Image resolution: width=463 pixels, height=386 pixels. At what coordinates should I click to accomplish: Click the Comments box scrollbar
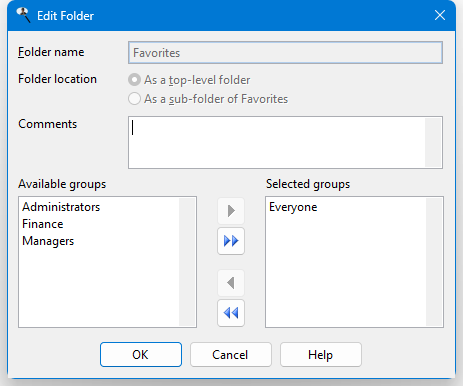click(x=433, y=142)
